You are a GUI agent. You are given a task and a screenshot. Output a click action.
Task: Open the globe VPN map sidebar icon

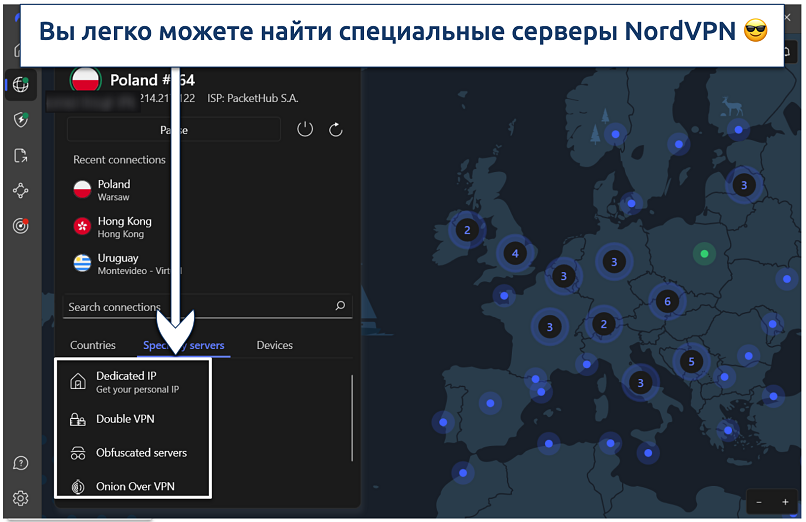[x=21, y=84]
